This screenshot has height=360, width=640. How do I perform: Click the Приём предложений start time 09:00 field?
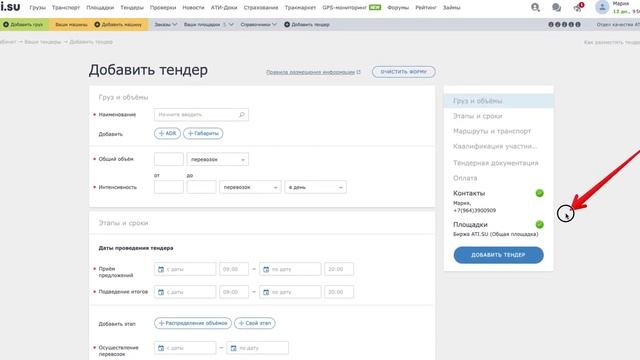tap(234, 269)
